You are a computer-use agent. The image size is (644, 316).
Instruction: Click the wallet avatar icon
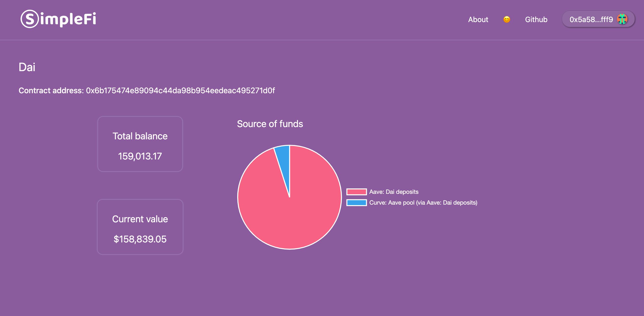pos(622,19)
